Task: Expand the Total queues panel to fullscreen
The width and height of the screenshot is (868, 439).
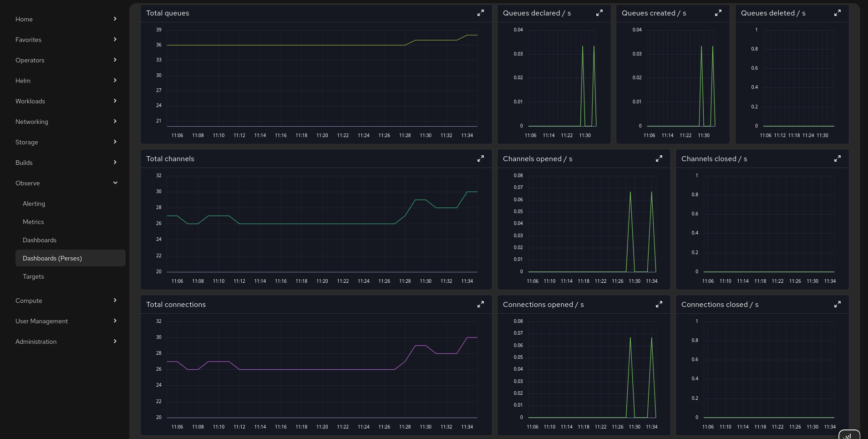Action: 480,13
